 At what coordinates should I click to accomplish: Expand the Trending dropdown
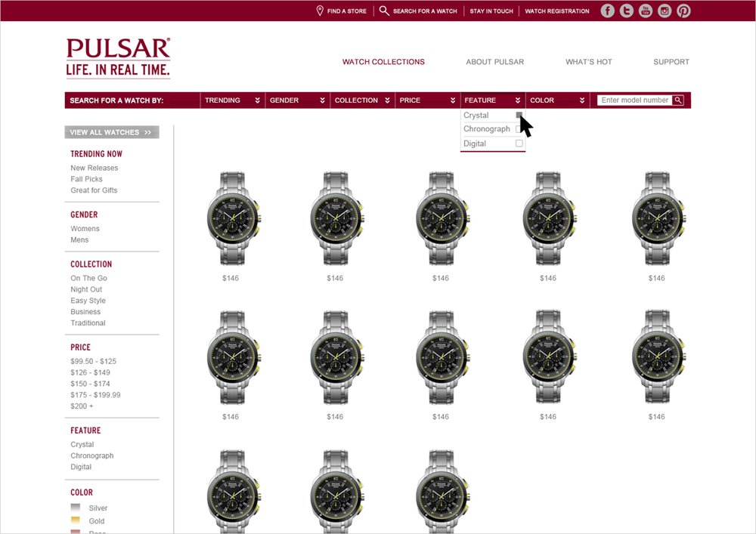232,100
